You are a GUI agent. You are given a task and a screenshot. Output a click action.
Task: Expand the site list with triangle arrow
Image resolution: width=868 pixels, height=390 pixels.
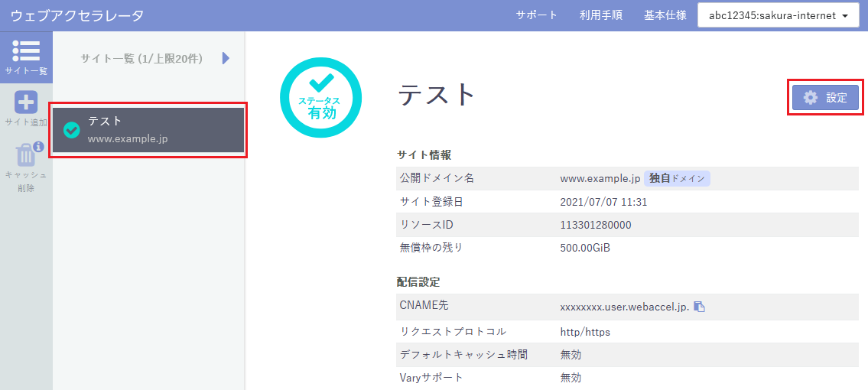(226, 58)
